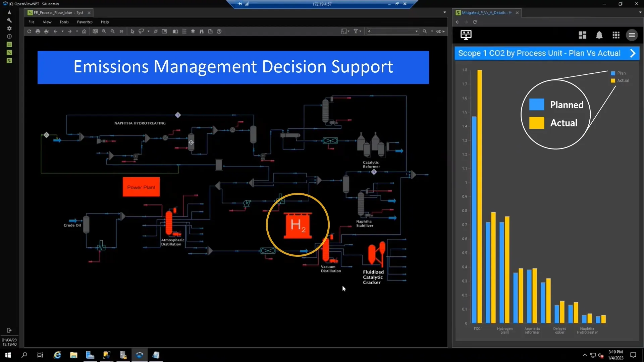Select the Home navigation icon on the toolbar
The image size is (644, 362).
pyautogui.click(x=84, y=31)
